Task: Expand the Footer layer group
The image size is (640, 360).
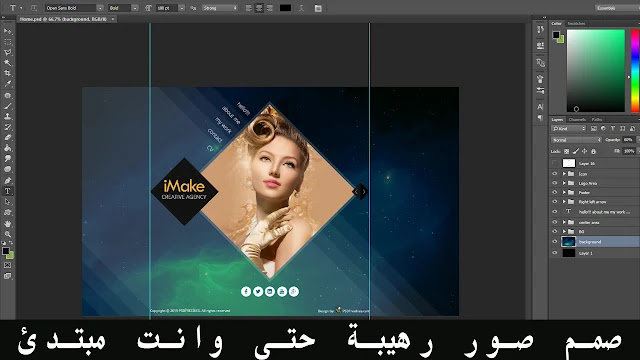Action: [x=564, y=192]
